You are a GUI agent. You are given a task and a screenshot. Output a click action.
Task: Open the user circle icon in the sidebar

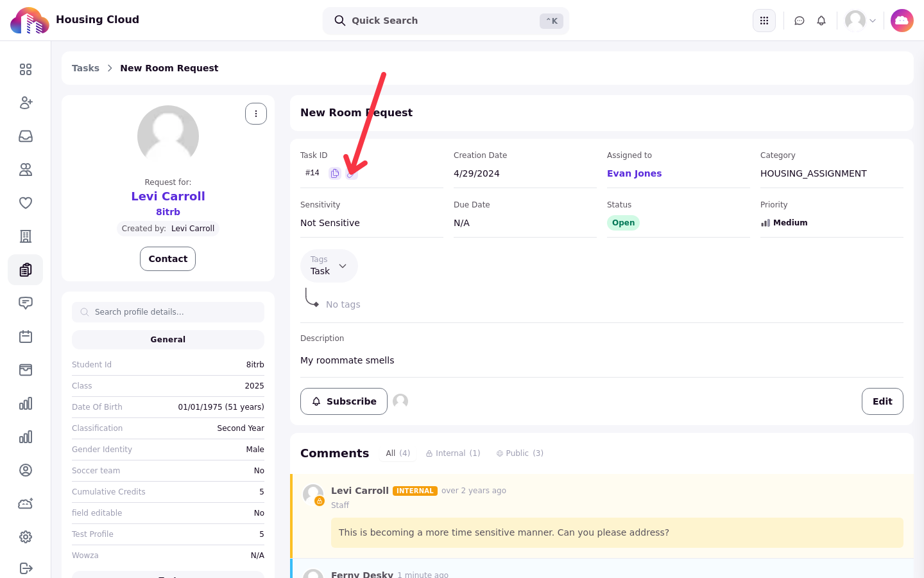(26, 470)
